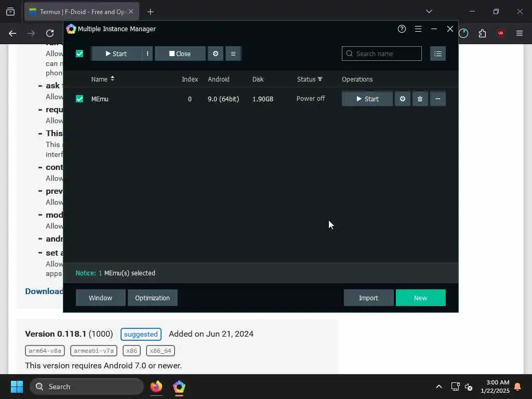Open the network tray icon
Image resolution: width=532 pixels, height=399 pixels.
[455, 387]
